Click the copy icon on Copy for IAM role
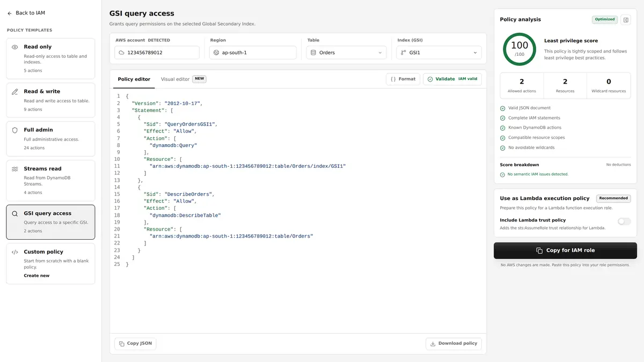The height and width of the screenshot is (362, 644). (x=539, y=250)
